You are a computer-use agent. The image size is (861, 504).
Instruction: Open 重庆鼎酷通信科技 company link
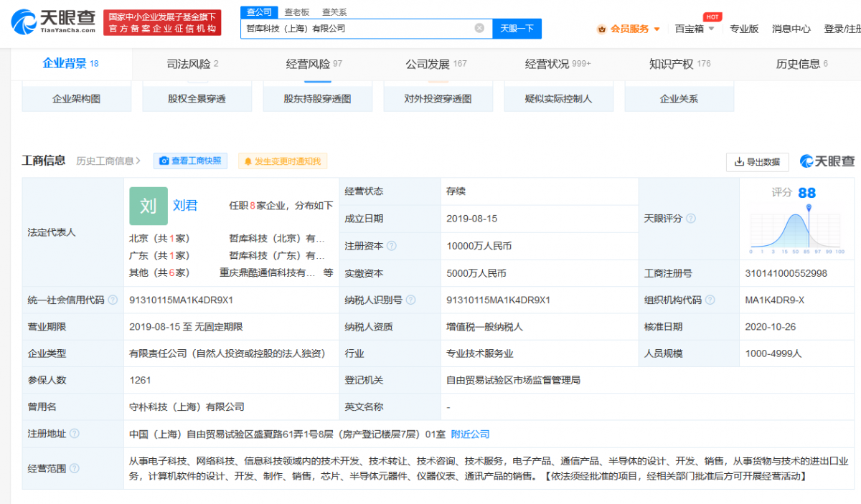(x=268, y=272)
